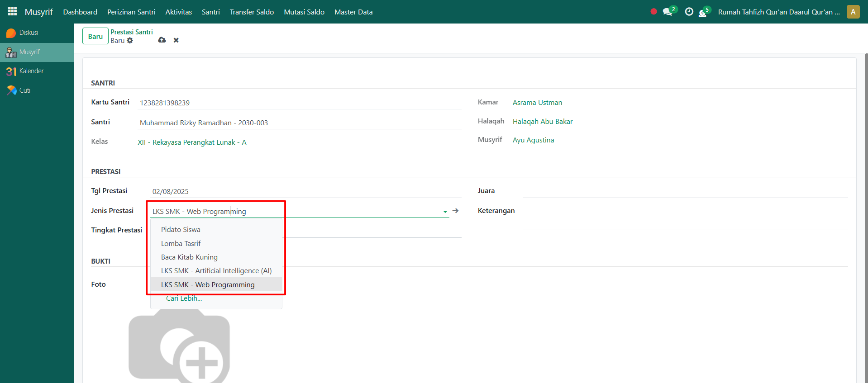Image resolution: width=868 pixels, height=383 pixels.
Task: Click the red recording status dot
Action: click(x=653, y=12)
